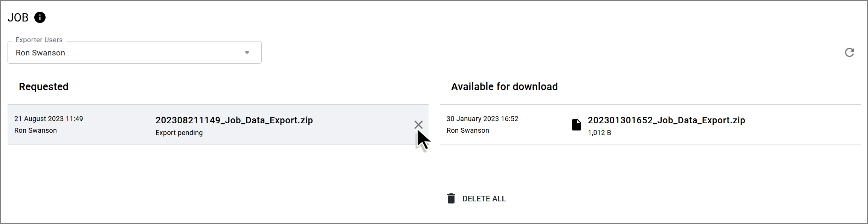Click Ron Swanson under the requested export
This screenshot has width=868, height=224.
35,130
